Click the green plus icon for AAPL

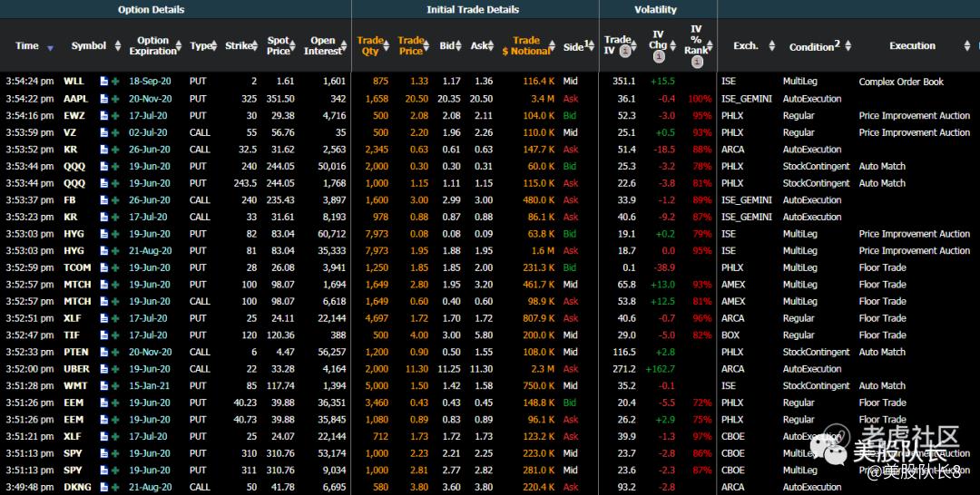(115, 99)
